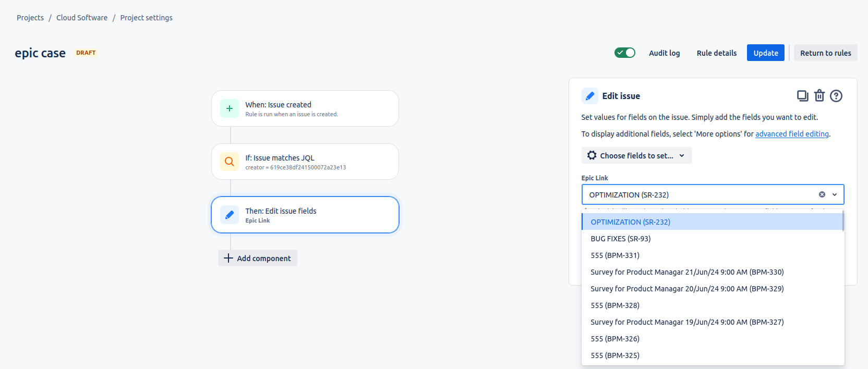Open the help question mark icon
This screenshot has width=868, height=369.
pos(836,96)
